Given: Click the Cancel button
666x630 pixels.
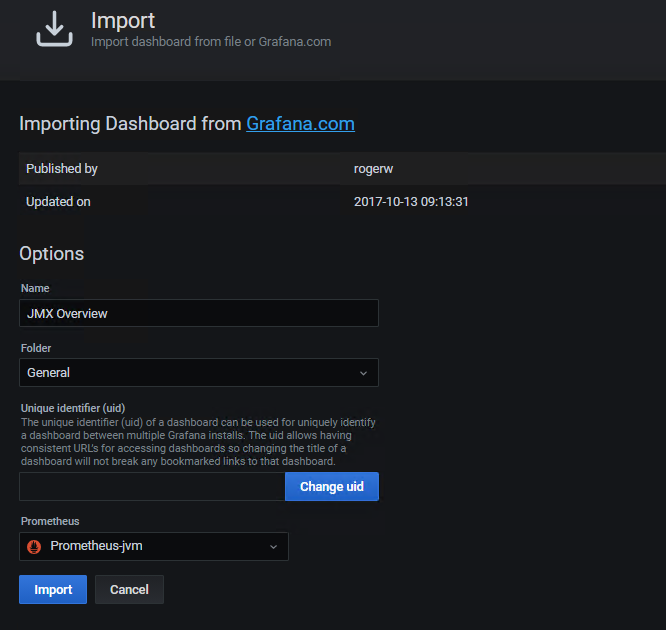Looking at the screenshot, I should click(129, 589).
